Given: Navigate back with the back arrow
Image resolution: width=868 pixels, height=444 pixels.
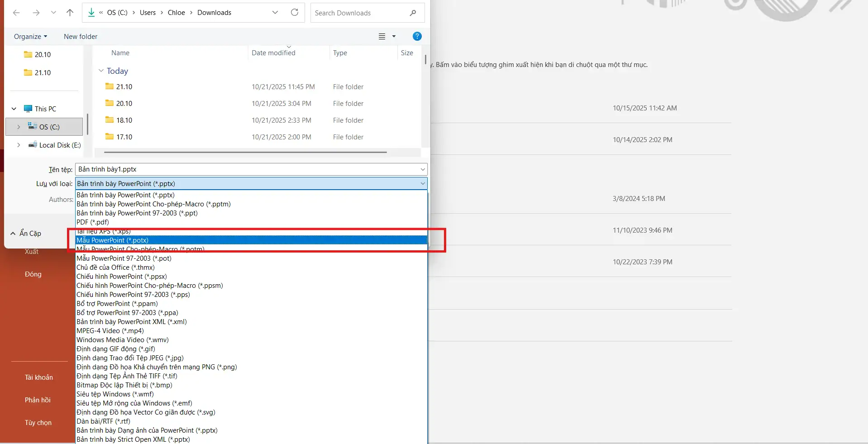Looking at the screenshot, I should pyautogui.click(x=16, y=13).
